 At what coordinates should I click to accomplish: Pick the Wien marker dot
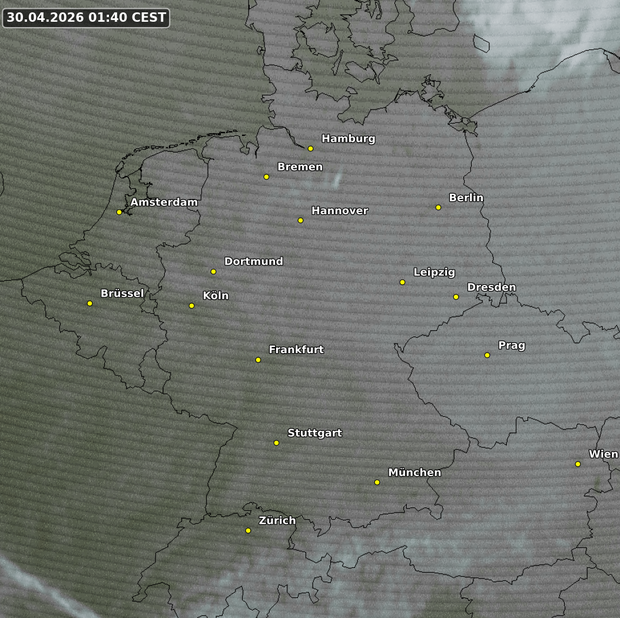coord(578,463)
